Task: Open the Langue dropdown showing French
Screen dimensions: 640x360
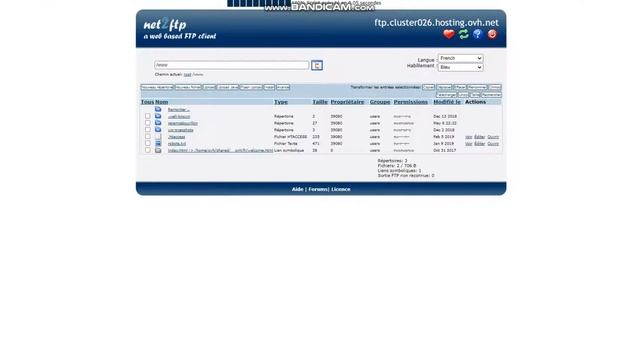Action: pyautogui.click(x=460, y=58)
